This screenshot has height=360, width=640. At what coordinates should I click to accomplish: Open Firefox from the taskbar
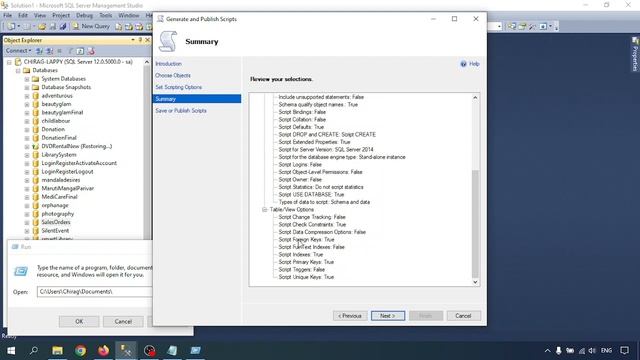[x=103, y=350]
